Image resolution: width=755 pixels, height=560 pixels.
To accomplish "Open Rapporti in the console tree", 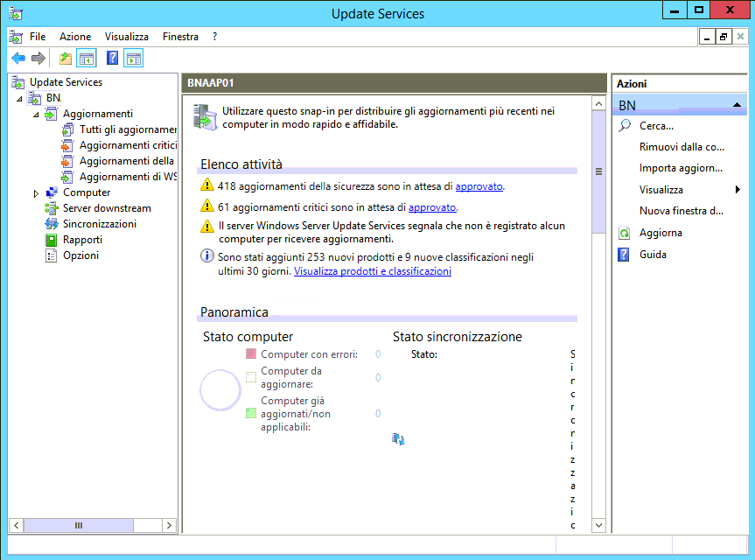I will pos(82,240).
